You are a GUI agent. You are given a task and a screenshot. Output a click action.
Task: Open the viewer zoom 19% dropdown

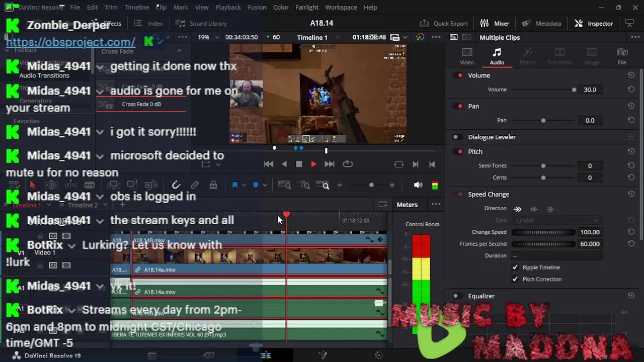208,37
